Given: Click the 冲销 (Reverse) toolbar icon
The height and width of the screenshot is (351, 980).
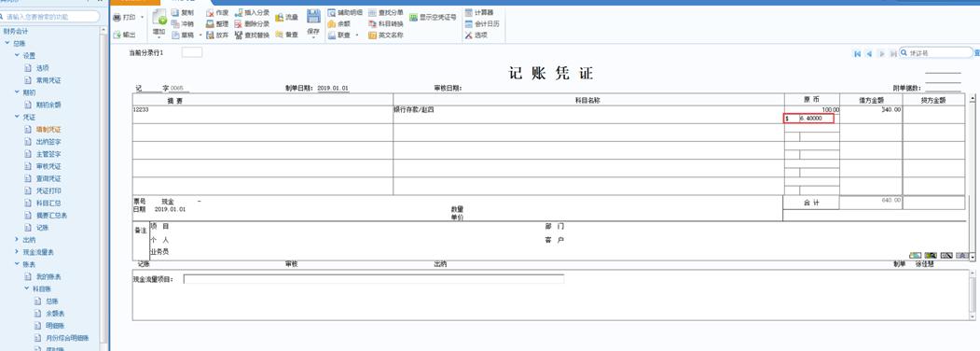Looking at the screenshot, I should click(x=175, y=23).
